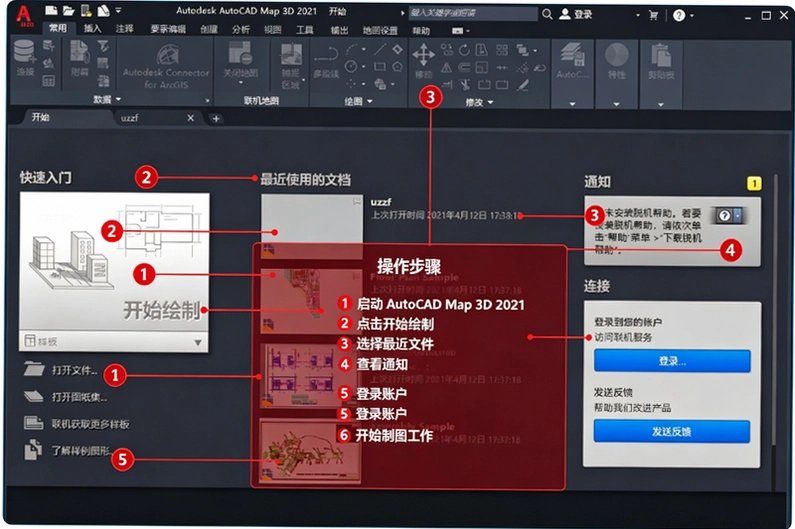Select the Line tool in 绘图 panel
The width and height of the screenshot is (795, 529).
tap(380, 50)
